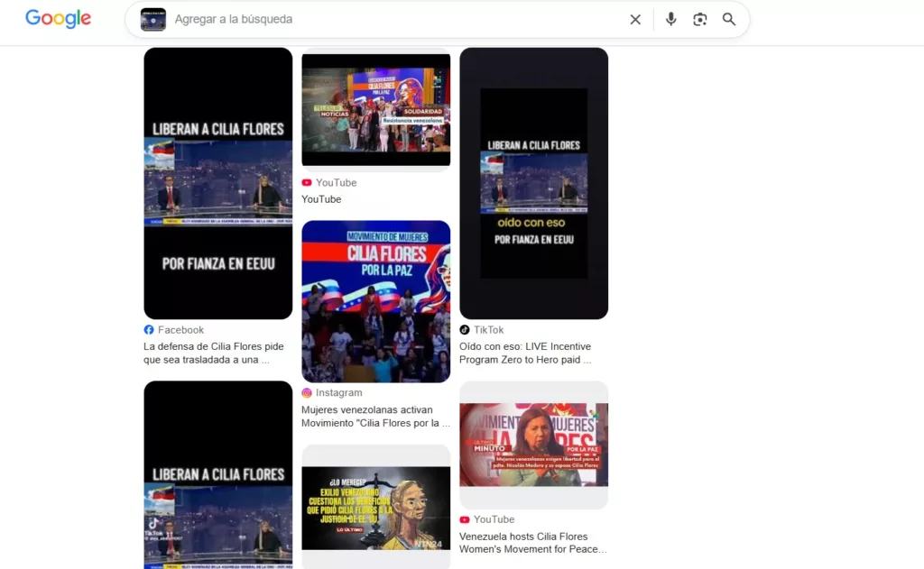
Task: Open 'Oído con eso: LIVE Incentive' result
Action: [525, 353]
